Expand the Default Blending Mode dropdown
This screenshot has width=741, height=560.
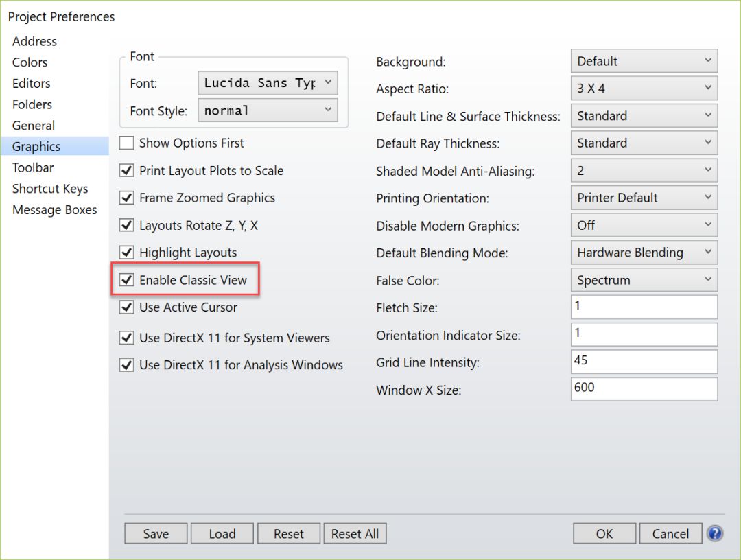644,253
